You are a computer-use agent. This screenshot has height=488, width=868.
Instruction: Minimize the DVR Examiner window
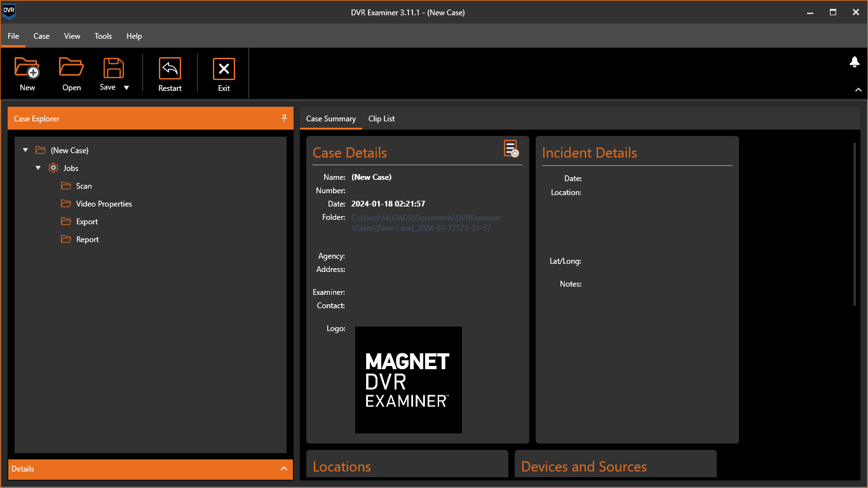[x=810, y=12]
